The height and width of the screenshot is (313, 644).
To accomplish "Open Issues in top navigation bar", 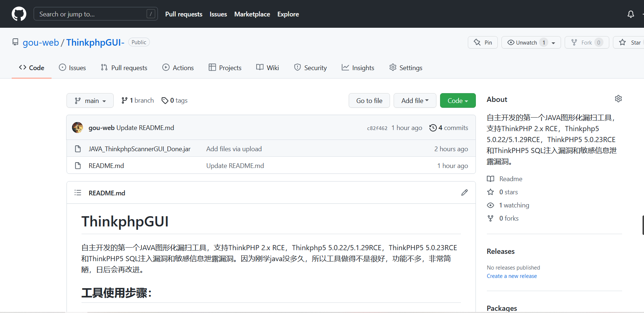I will pyautogui.click(x=218, y=14).
